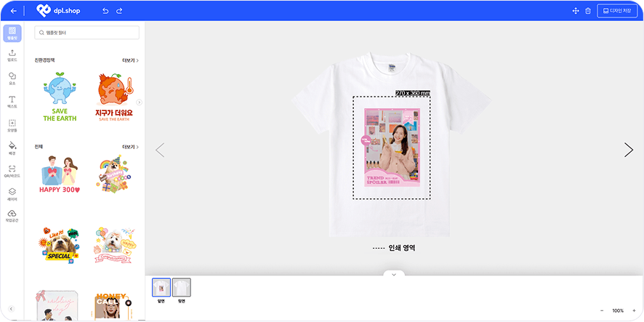
Task: Collapse the bottom page panel chevron
Action: point(394,274)
